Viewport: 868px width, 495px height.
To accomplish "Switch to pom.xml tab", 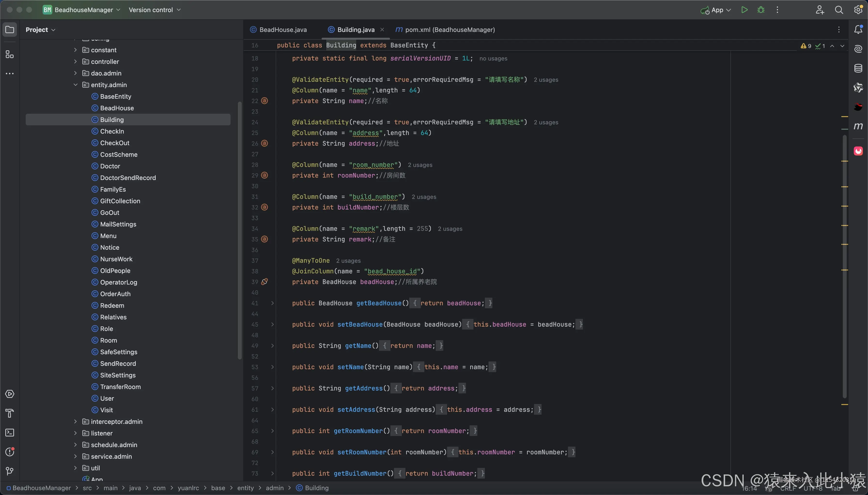I will coord(449,30).
